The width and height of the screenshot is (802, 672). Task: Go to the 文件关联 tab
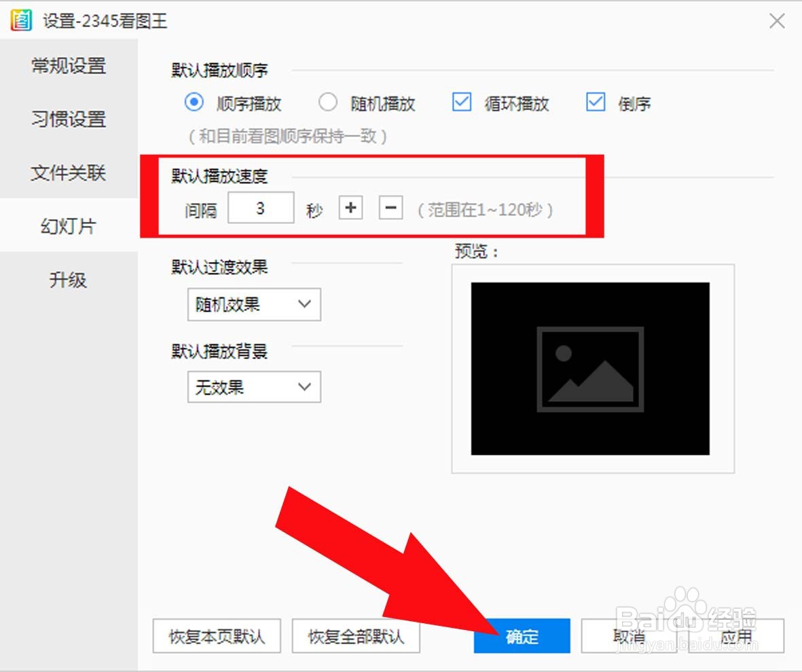[69, 173]
